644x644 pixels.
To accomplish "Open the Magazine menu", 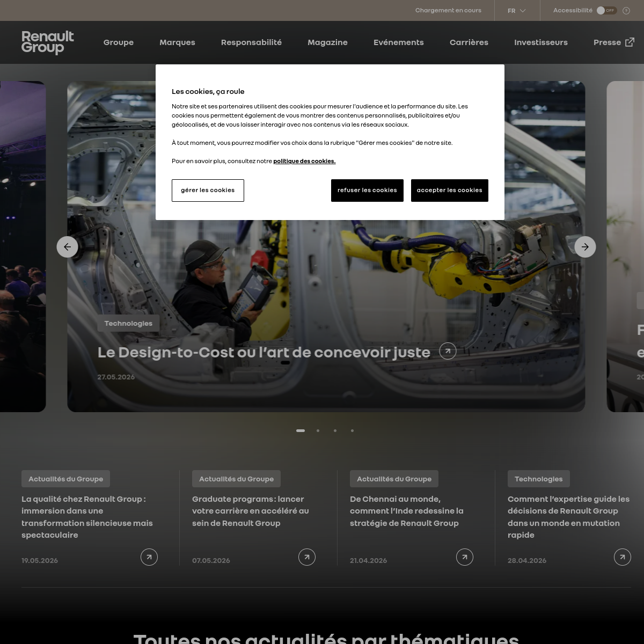I will point(327,42).
